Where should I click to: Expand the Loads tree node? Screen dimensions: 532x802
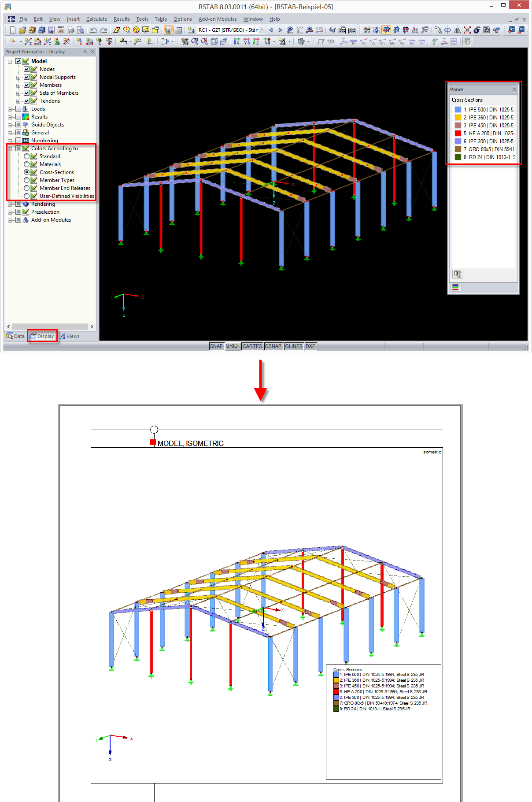(x=10, y=109)
